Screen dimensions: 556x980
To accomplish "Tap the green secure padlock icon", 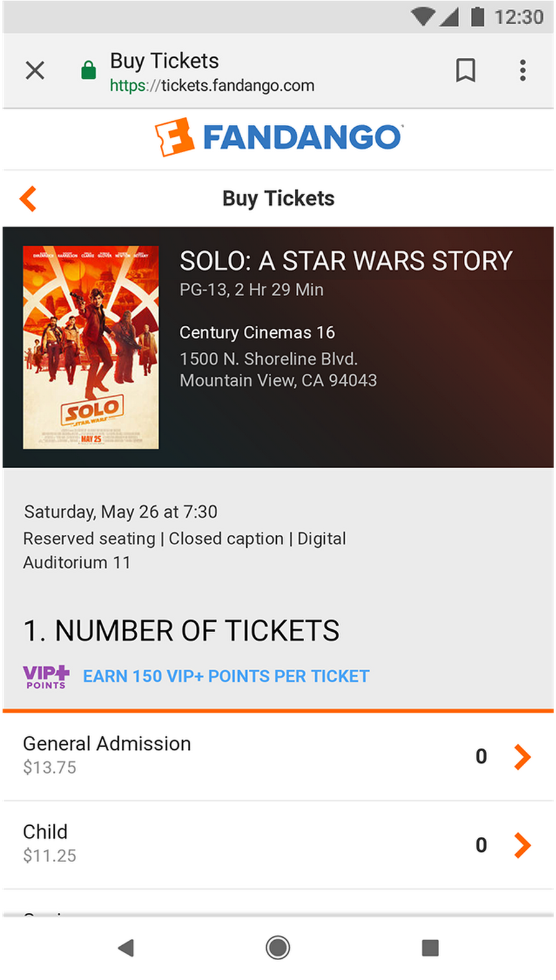I will (x=89, y=70).
